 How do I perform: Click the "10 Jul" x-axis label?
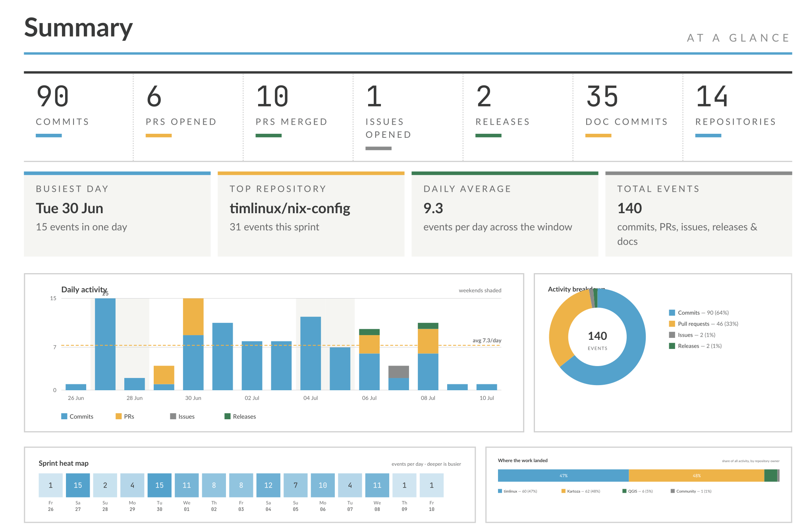tap(487, 398)
